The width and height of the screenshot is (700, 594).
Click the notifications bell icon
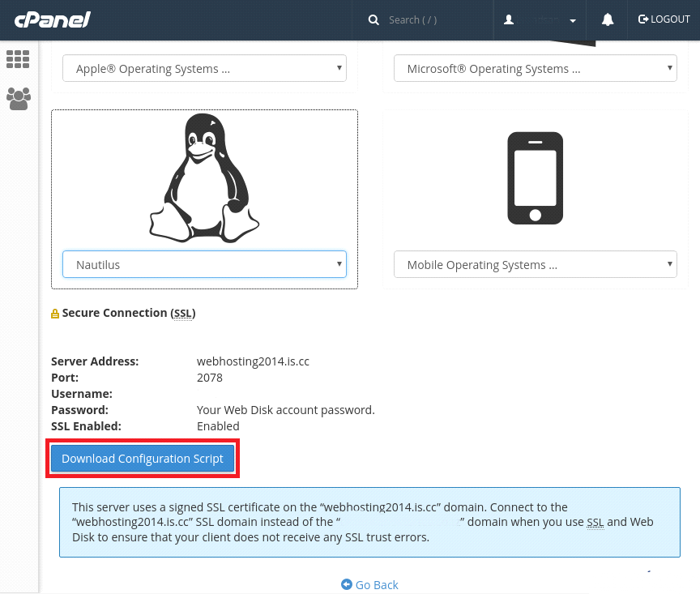tap(607, 19)
